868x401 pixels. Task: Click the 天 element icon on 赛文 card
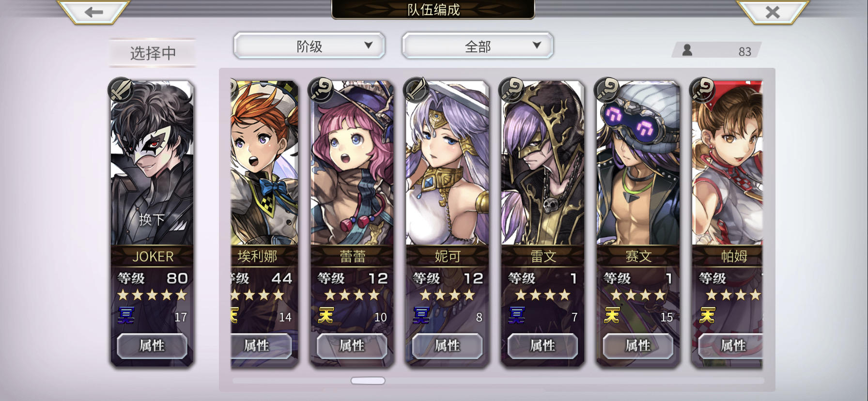[612, 315]
